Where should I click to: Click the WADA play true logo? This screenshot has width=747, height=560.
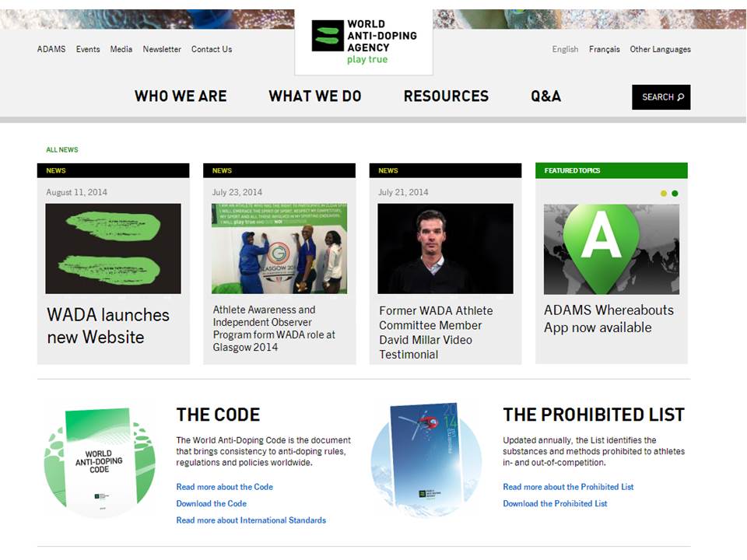tap(363, 37)
